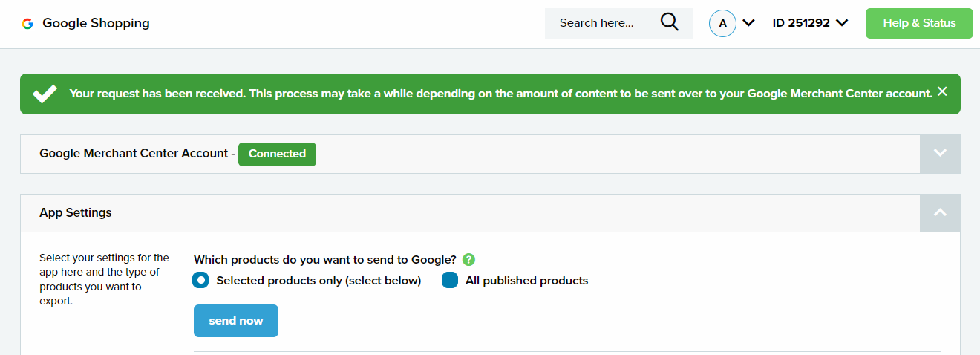
Task: Click the Help & Status button
Action: (919, 23)
